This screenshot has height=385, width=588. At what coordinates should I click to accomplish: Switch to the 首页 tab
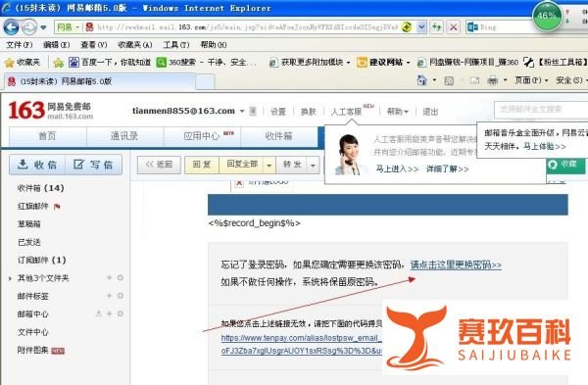tap(48, 136)
